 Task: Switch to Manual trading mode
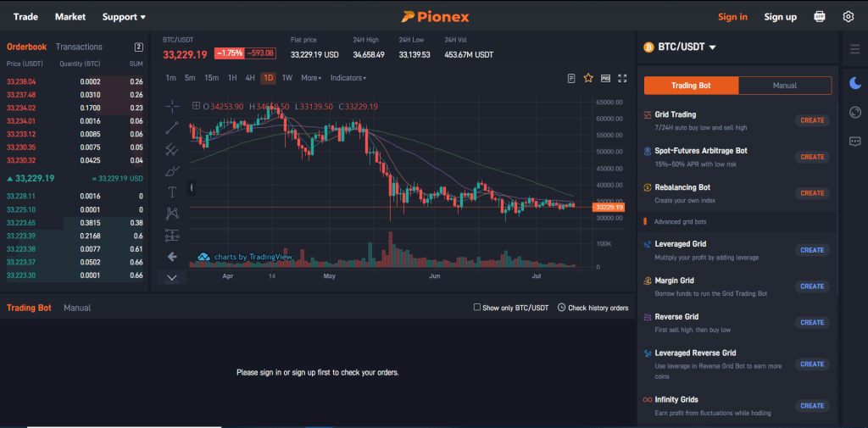[x=784, y=86]
